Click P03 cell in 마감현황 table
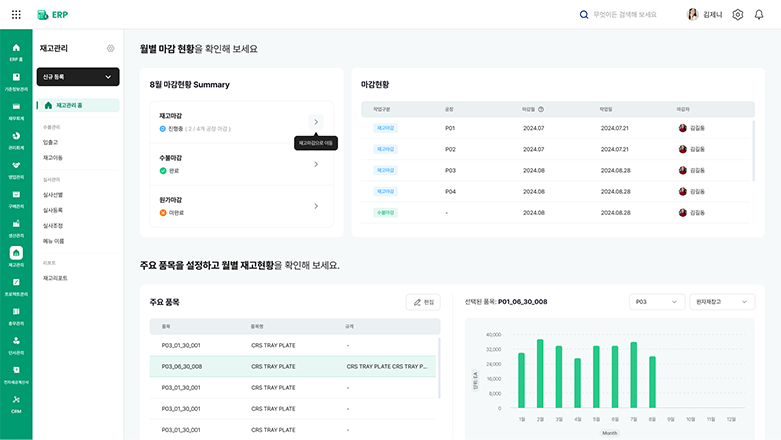 (x=450, y=170)
